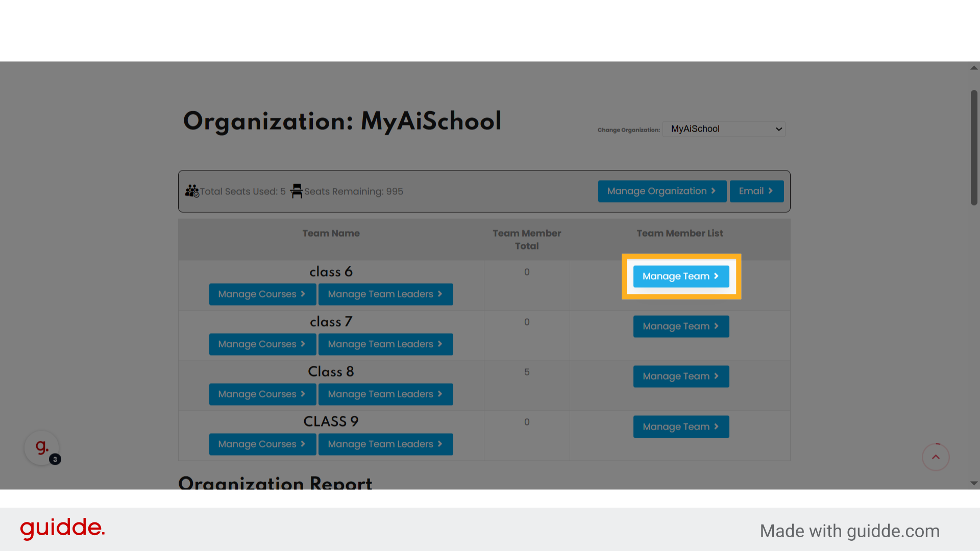
Task: Open Manage Courses for class 6
Action: (262, 294)
